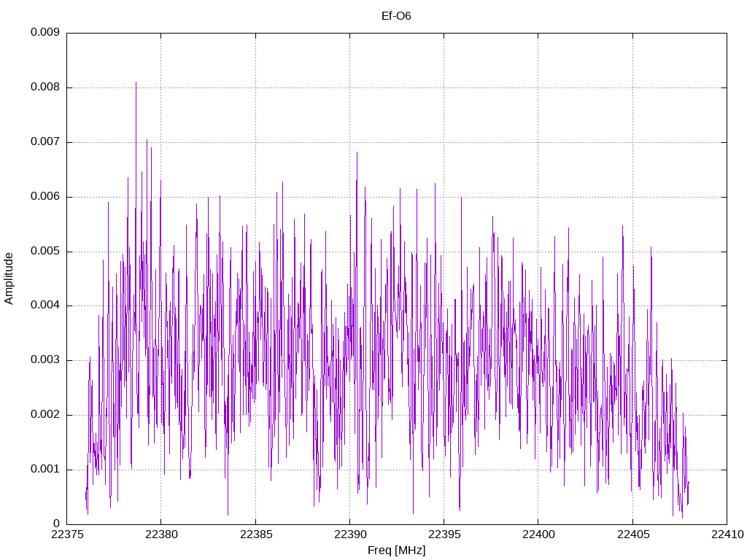Click the 22375 x-axis tick label

click(66, 534)
